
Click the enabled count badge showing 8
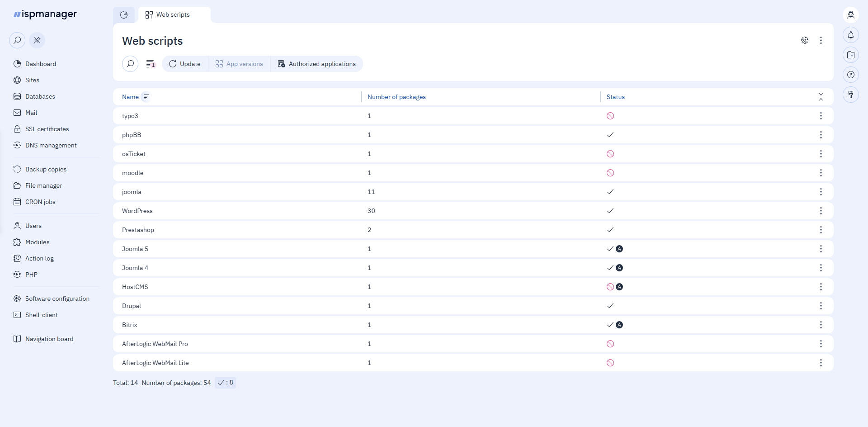225,383
